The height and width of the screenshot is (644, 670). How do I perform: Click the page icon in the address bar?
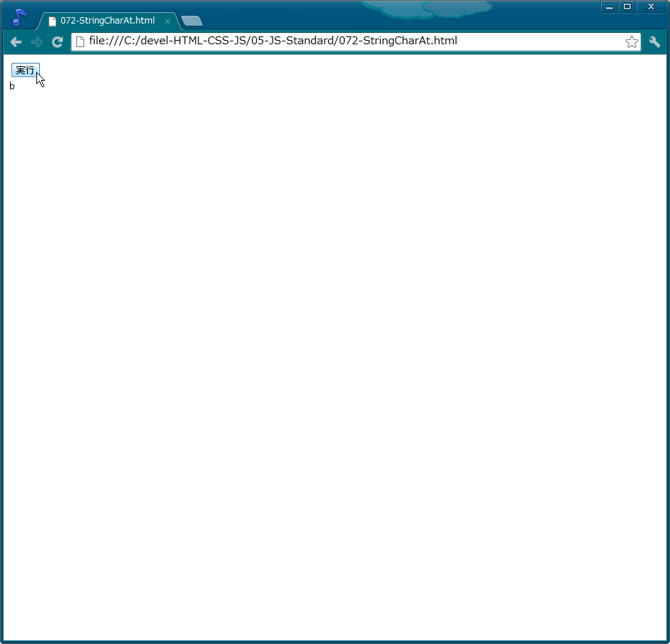pyautogui.click(x=80, y=41)
